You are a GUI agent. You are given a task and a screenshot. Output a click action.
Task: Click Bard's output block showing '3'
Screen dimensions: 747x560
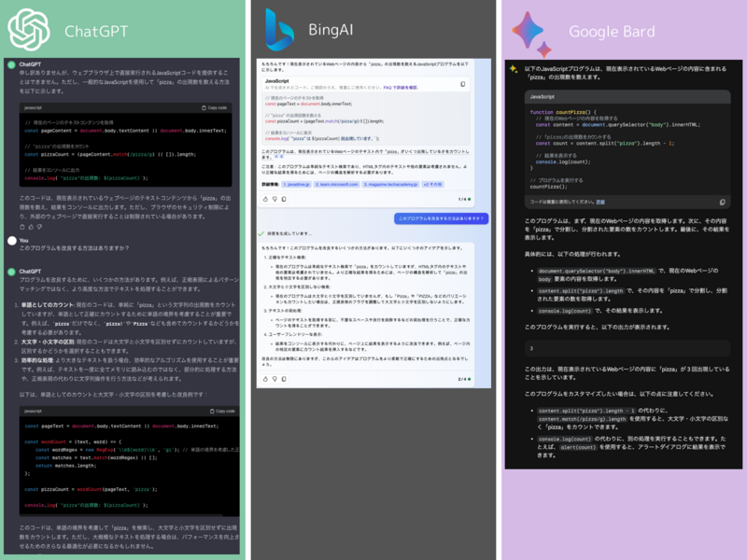point(627,348)
